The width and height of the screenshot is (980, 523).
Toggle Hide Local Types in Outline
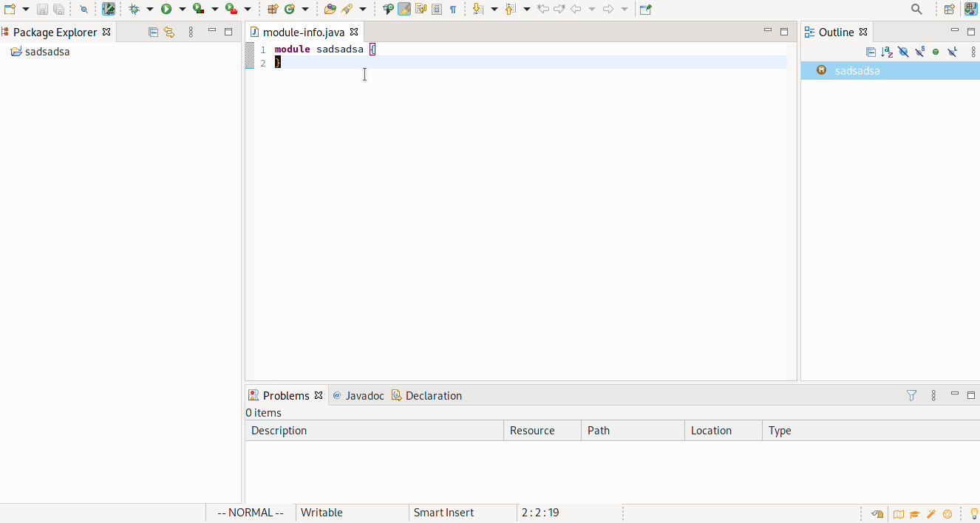[x=952, y=52]
